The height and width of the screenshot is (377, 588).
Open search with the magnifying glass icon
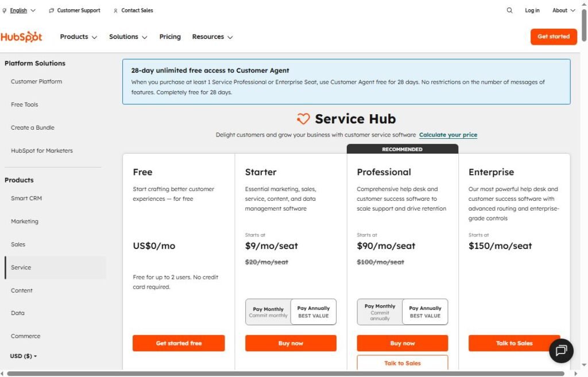[509, 10]
